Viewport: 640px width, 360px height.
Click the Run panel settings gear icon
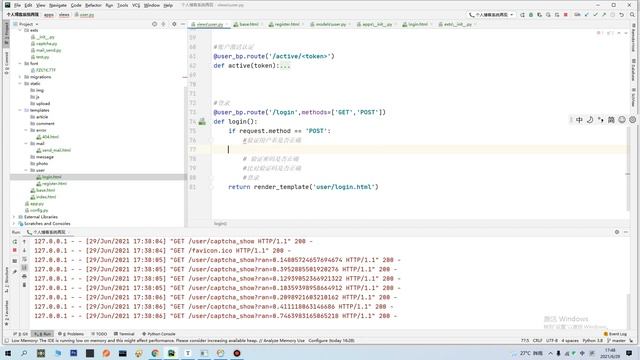point(617,232)
